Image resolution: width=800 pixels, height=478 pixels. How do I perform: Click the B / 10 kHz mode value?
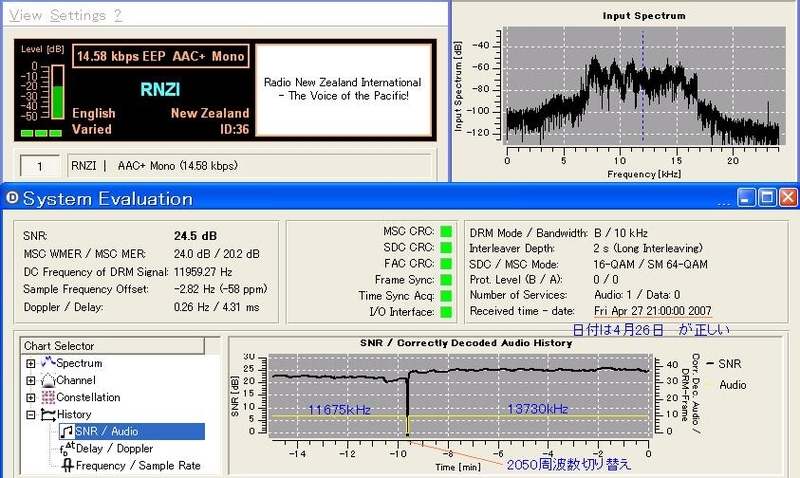(621, 233)
